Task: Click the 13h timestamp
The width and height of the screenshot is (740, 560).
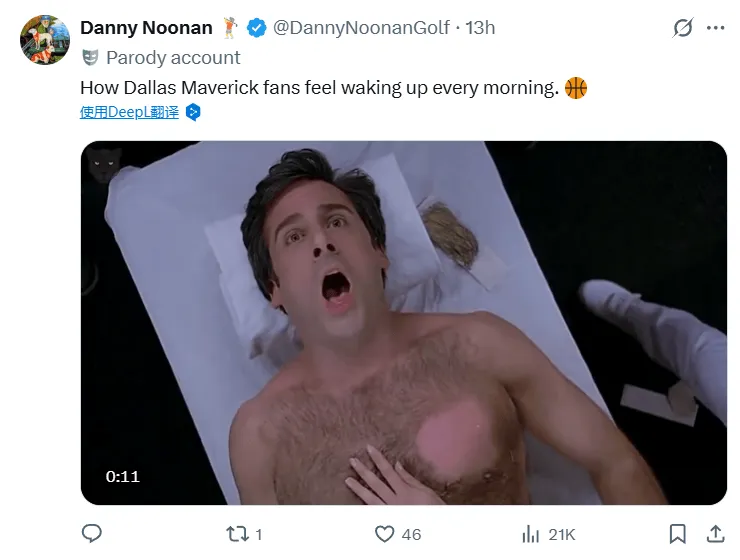Action: 480,28
